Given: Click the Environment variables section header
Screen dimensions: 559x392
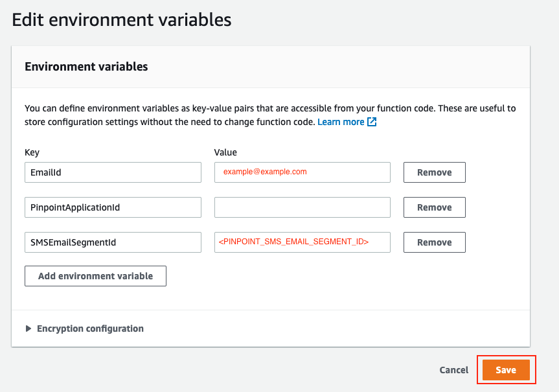Looking at the screenshot, I should (x=86, y=66).
